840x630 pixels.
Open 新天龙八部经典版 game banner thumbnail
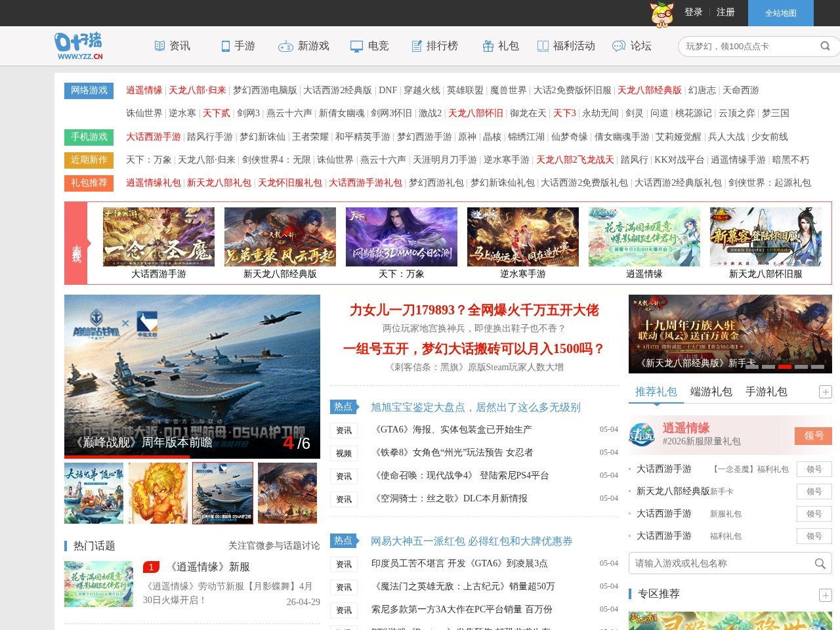click(280, 237)
